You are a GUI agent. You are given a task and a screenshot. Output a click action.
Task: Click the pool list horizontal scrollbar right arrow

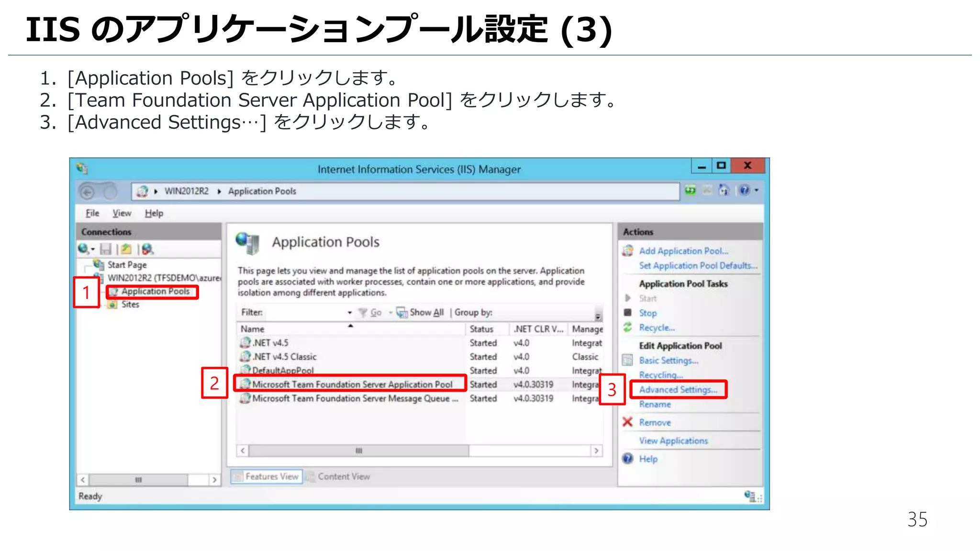click(596, 451)
